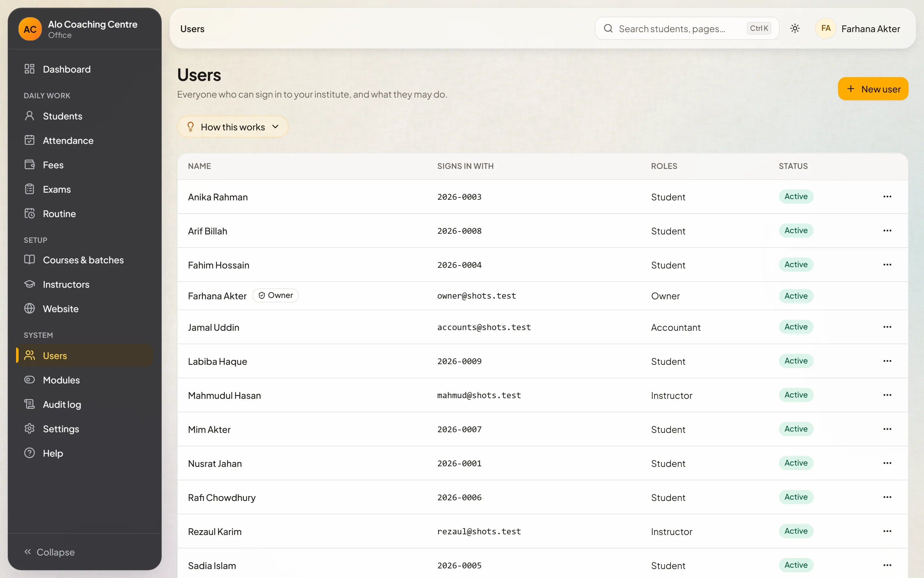Open row actions for Labiba Haque
Viewport: 924px width, 578px height.
[887, 361]
